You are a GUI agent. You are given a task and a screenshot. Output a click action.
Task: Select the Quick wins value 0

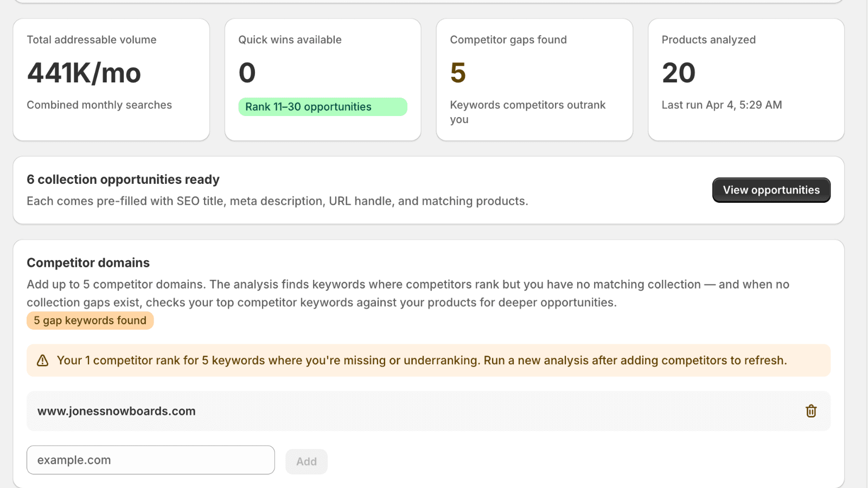[247, 73]
